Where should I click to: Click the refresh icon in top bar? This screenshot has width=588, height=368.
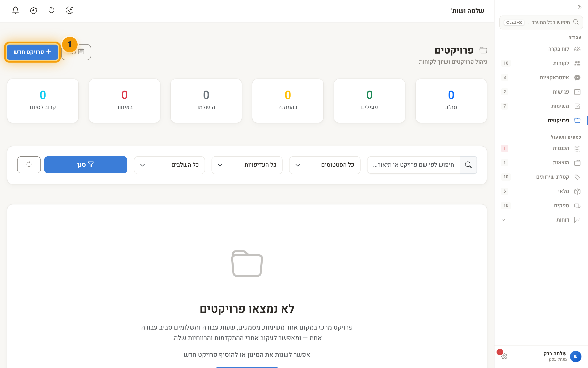(x=51, y=10)
